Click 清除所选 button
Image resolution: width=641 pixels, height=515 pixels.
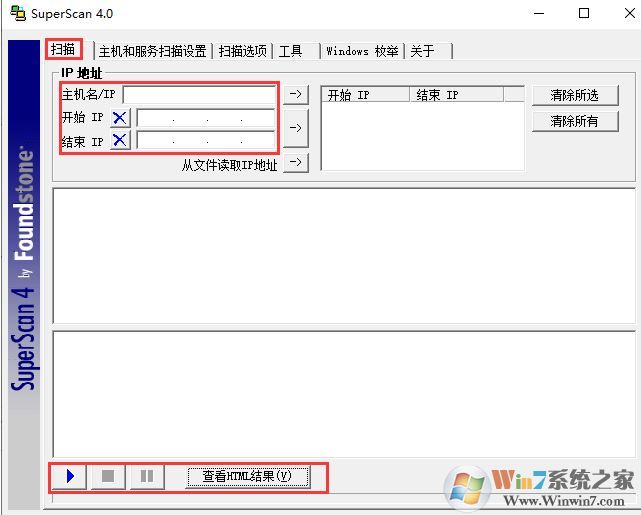tap(575, 95)
